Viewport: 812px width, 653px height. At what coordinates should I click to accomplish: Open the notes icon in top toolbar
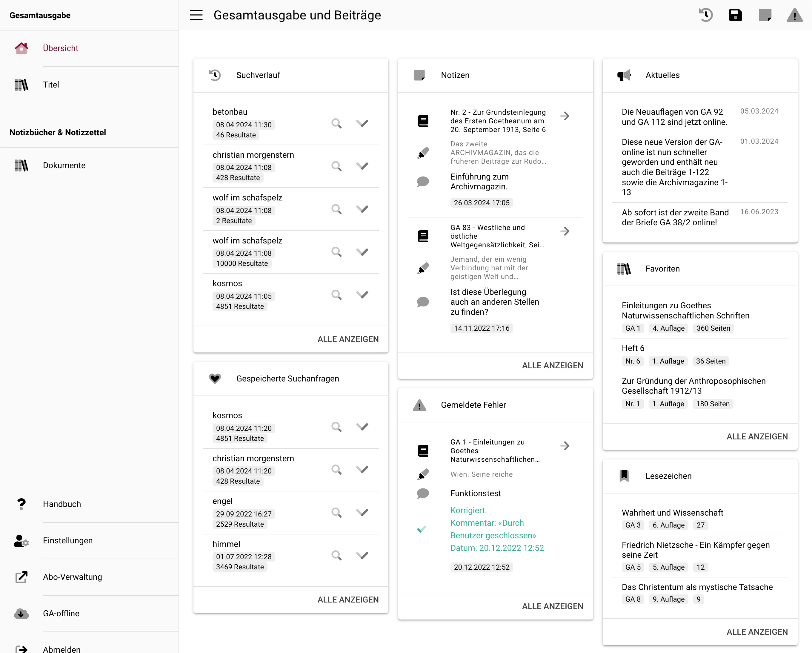tap(765, 15)
